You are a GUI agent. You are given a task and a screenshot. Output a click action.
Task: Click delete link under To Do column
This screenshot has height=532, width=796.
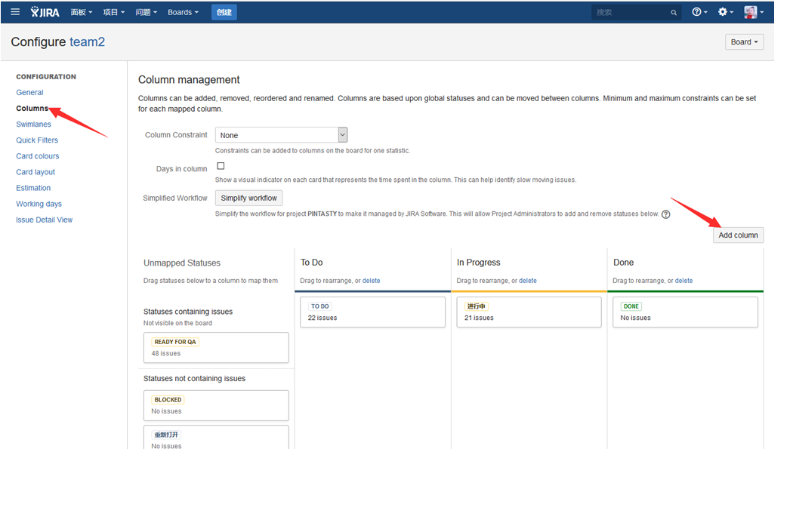(371, 281)
